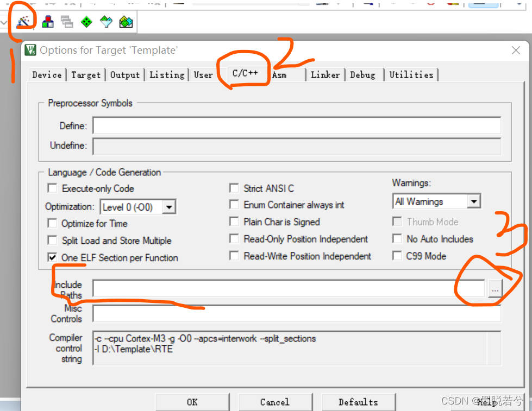This screenshot has height=411, width=532.
Task: Go to the Linker tab
Action: 326,74
